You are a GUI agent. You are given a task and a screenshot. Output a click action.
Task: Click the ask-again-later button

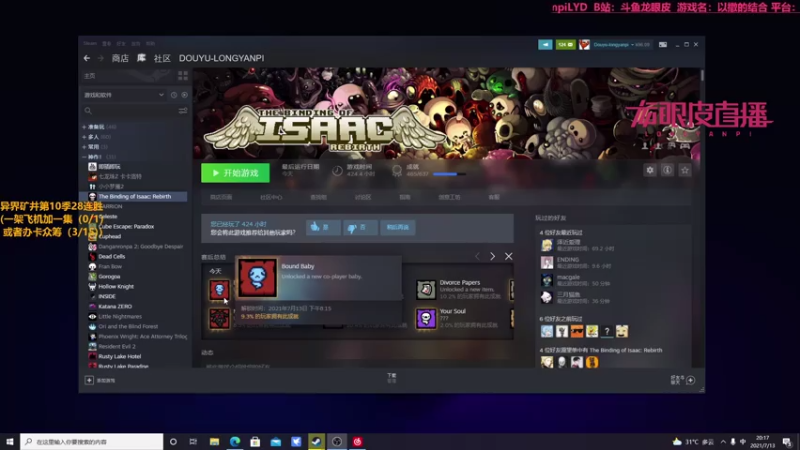pos(397,227)
